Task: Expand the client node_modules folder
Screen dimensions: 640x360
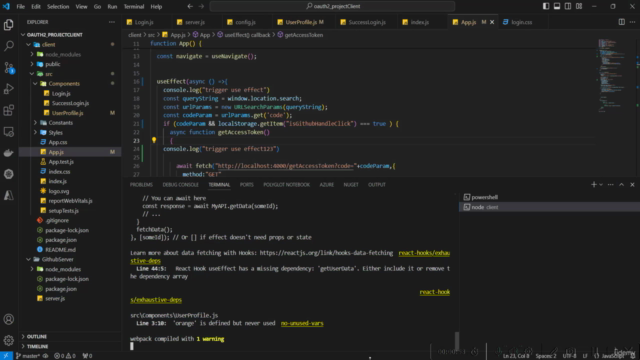Action: pyautogui.click(x=32, y=54)
